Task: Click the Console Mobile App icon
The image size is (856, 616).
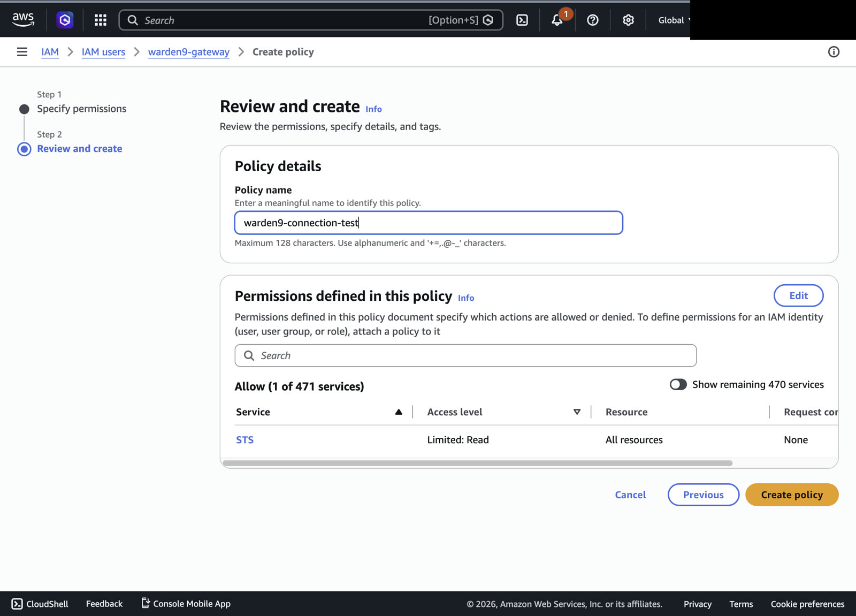Action: click(146, 603)
